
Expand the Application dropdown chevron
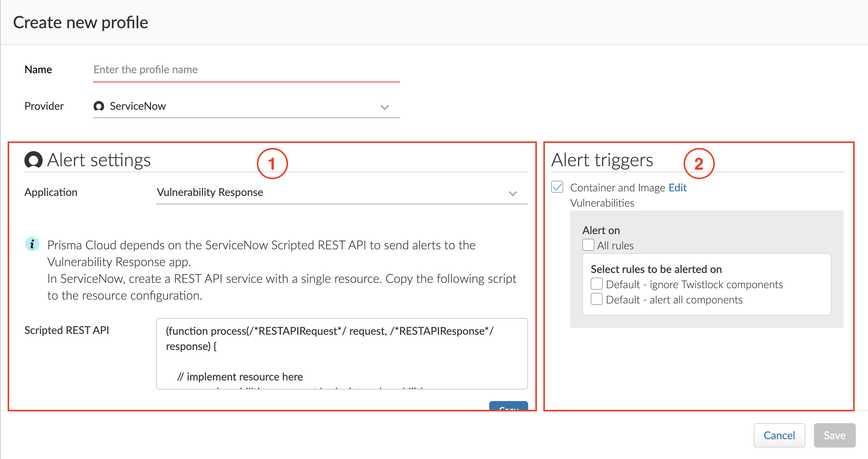pos(513,193)
